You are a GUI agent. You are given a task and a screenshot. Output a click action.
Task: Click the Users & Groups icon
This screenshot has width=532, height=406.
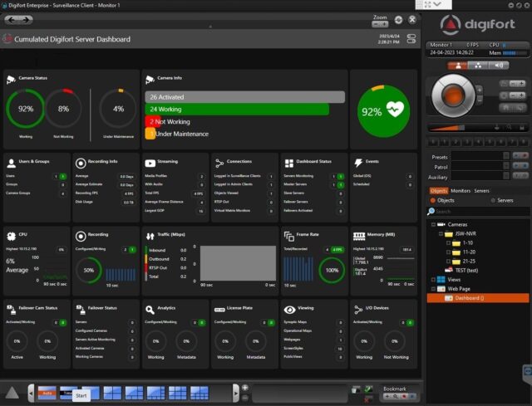[11, 163]
